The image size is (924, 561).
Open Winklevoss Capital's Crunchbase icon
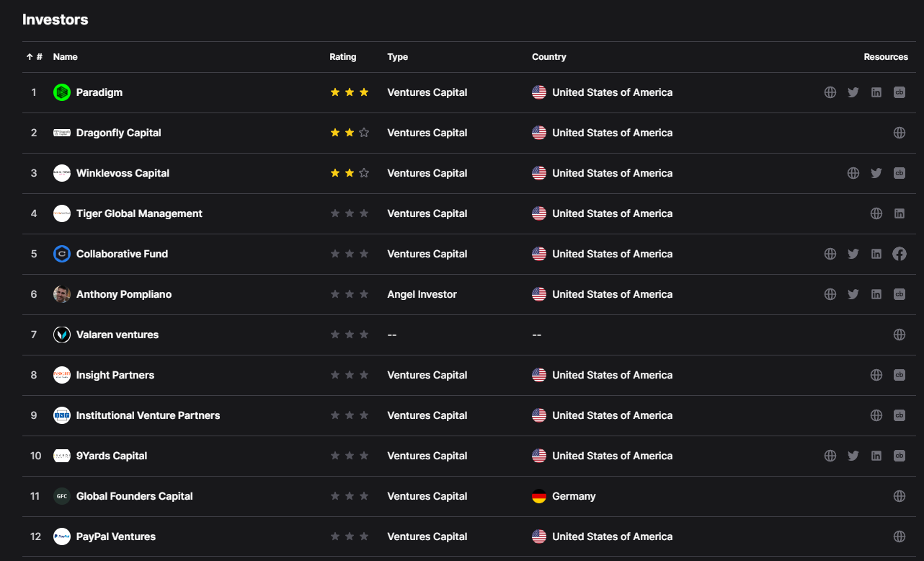tap(899, 173)
